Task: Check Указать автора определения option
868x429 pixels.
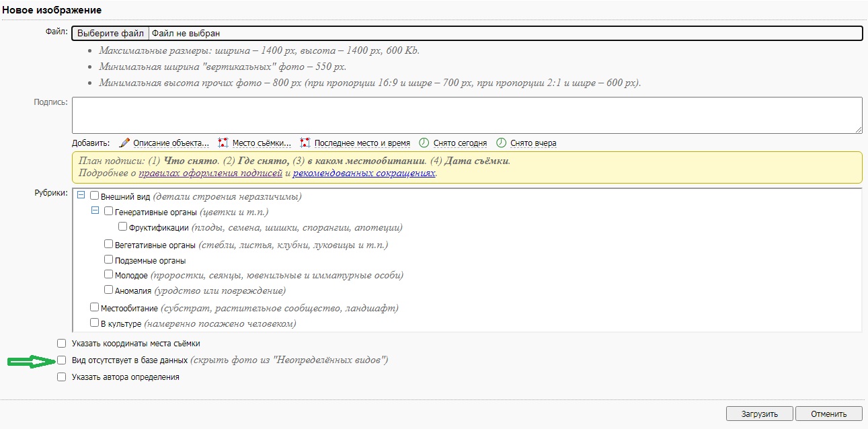Action: point(62,377)
